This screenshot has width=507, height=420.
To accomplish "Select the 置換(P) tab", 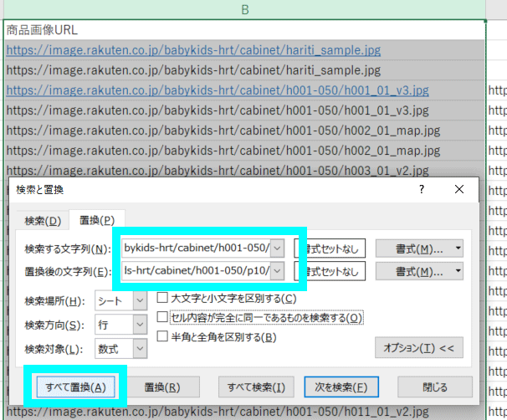I will click(97, 220).
